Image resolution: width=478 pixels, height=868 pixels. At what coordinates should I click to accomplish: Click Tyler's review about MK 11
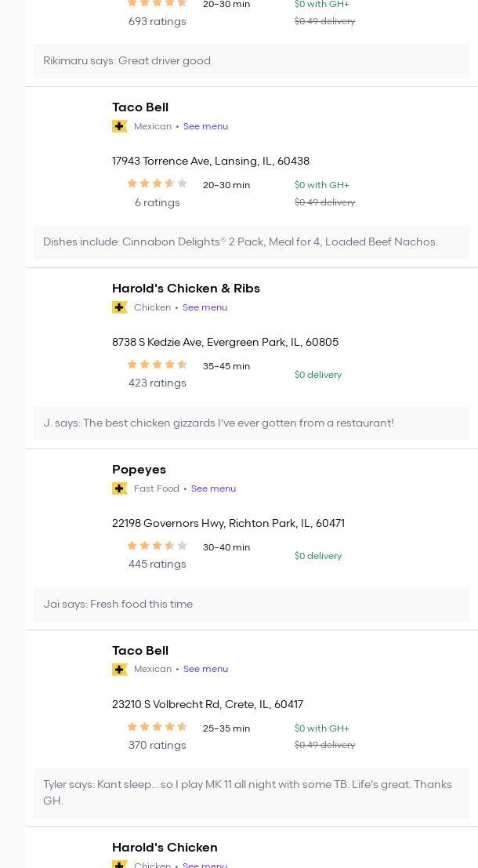click(x=248, y=793)
